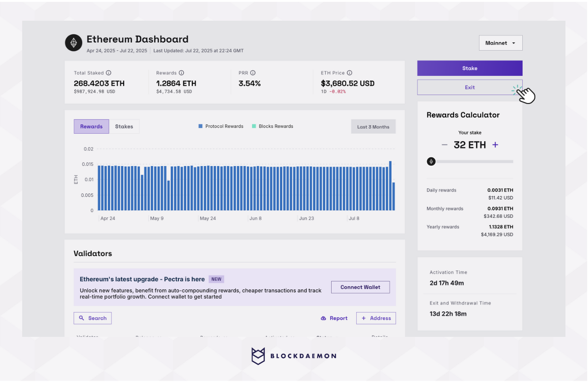Click the '0.0031 ETH' daily rewards value

click(501, 190)
